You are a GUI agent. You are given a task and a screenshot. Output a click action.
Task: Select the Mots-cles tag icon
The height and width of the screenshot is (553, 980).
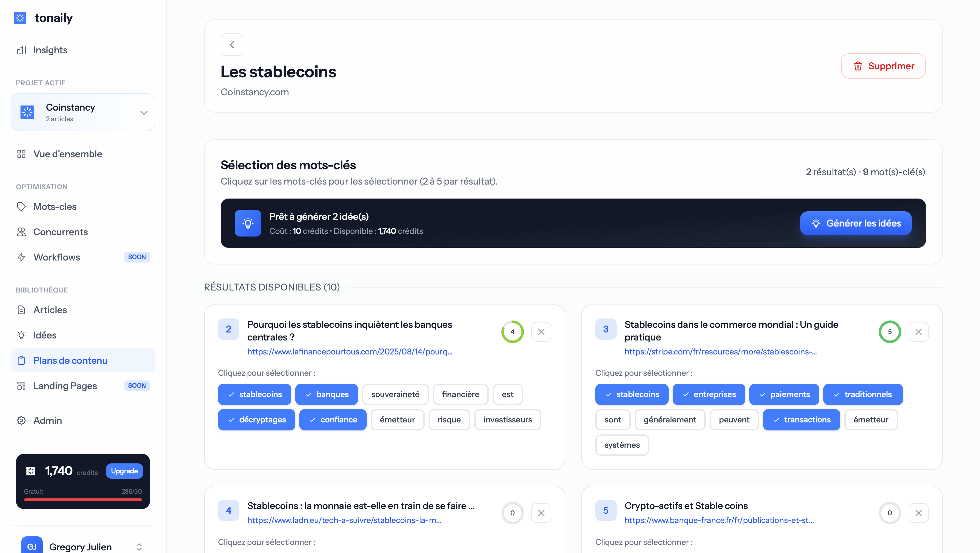(21, 207)
